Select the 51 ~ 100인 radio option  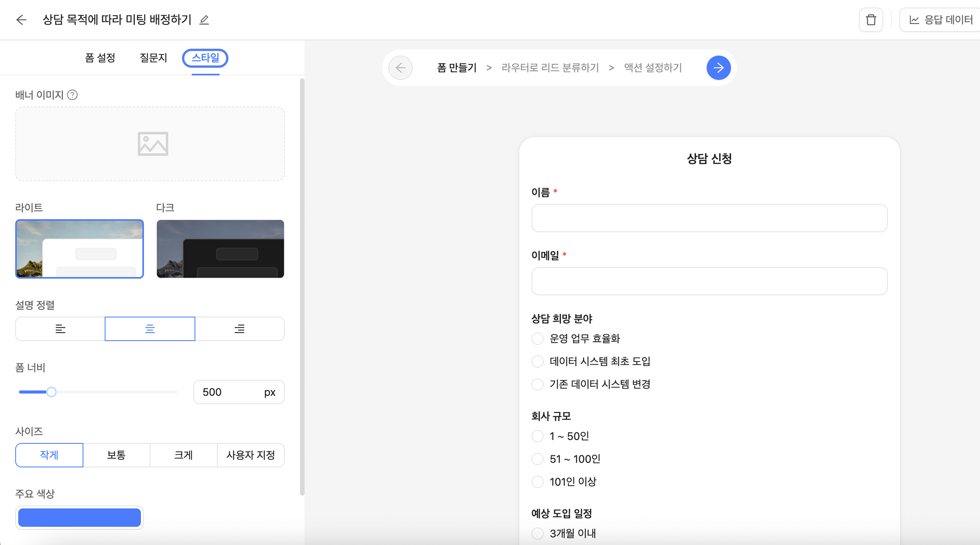(537, 459)
